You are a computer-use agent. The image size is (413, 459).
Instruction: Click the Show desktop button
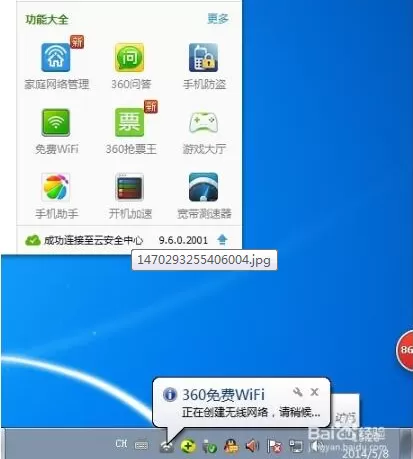pos(407,444)
